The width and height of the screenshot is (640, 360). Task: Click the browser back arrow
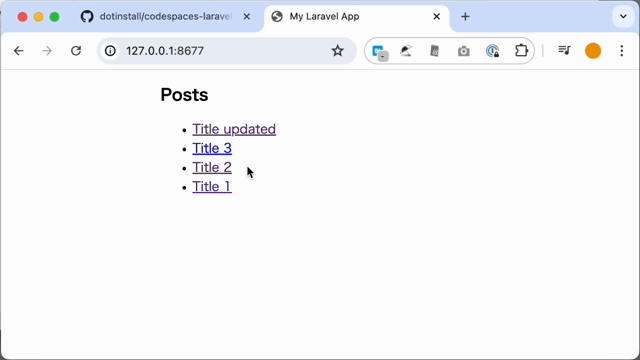click(18, 51)
